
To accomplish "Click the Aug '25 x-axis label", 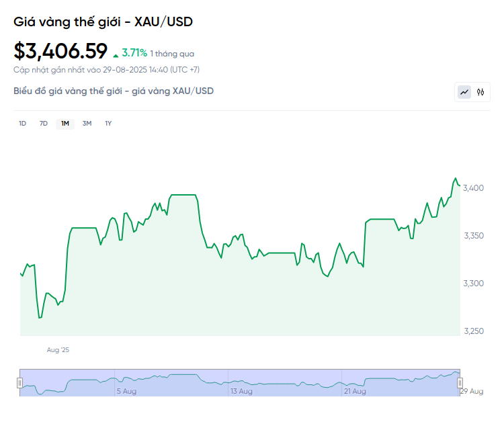I will tap(58, 350).
